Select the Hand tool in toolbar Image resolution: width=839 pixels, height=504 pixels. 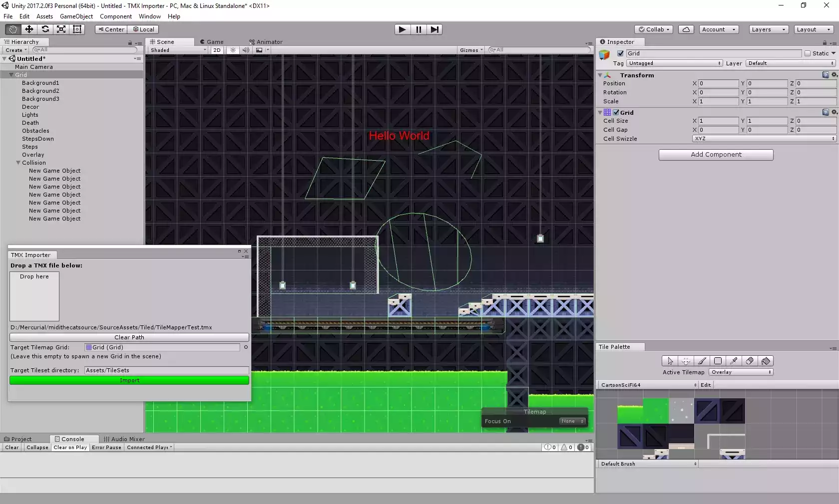pyautogui.click(x=13, y=29)
